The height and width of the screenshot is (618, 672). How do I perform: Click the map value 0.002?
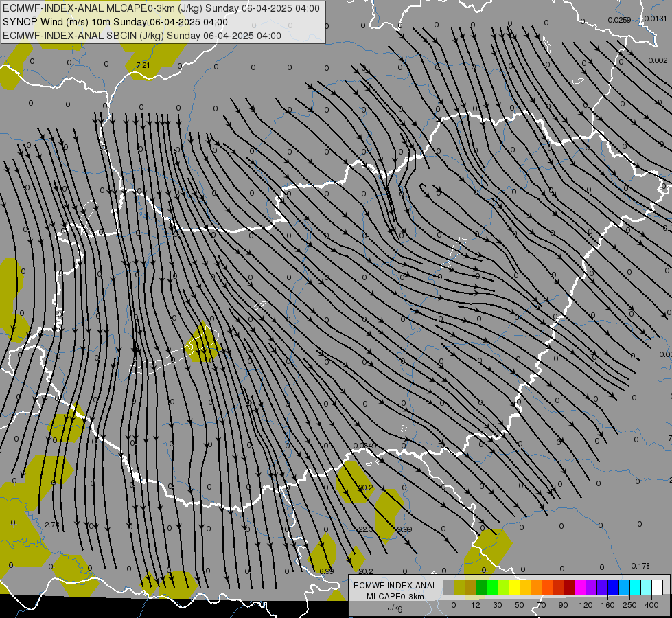658,60
